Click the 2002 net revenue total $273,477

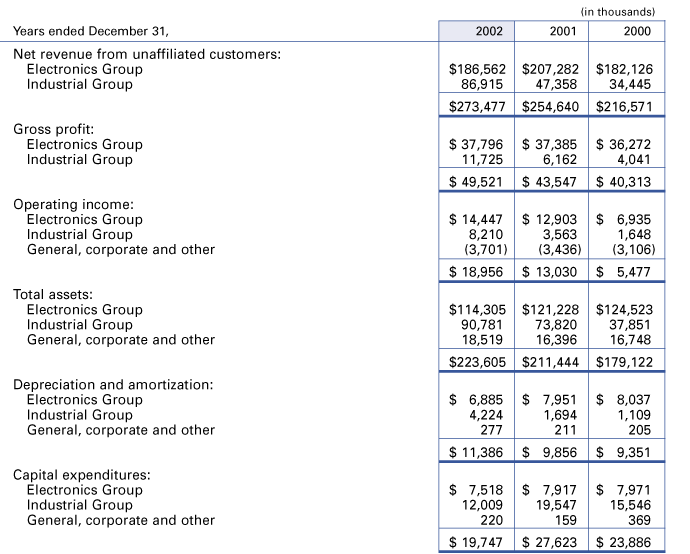tap(477, 104)
